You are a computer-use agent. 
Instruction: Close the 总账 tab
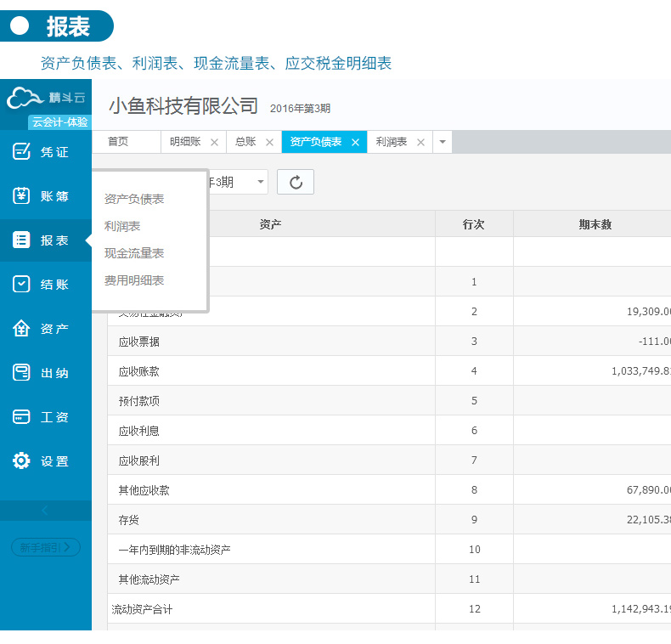tap(269, 142)
